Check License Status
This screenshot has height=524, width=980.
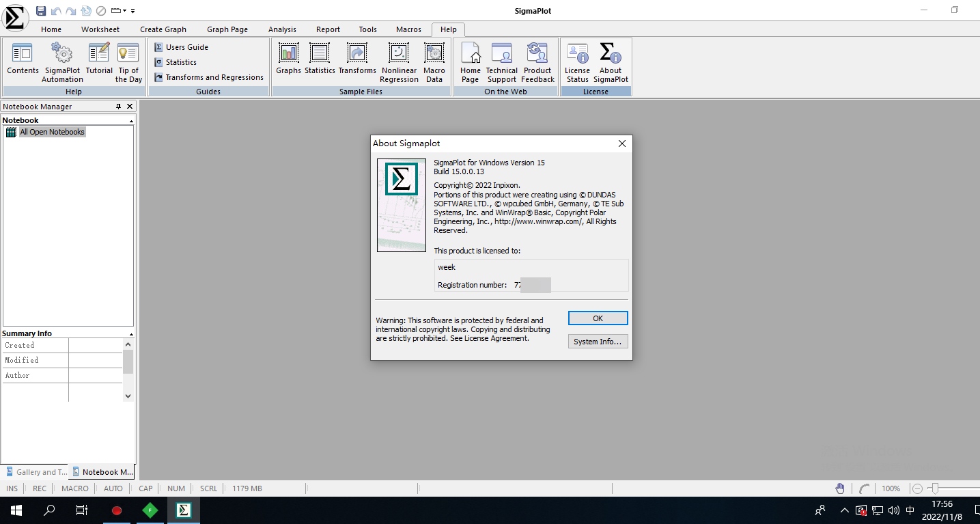tap(577, 62)
